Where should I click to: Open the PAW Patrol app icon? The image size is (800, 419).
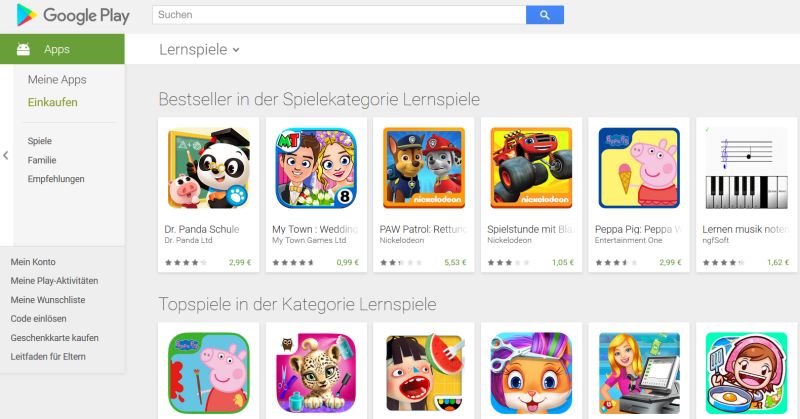click(x=424, y=168)
